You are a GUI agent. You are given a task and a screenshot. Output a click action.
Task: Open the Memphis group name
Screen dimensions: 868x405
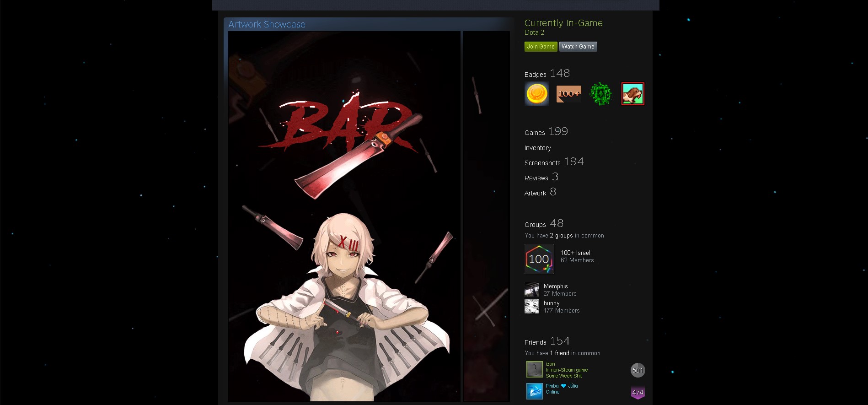point(556,286)
